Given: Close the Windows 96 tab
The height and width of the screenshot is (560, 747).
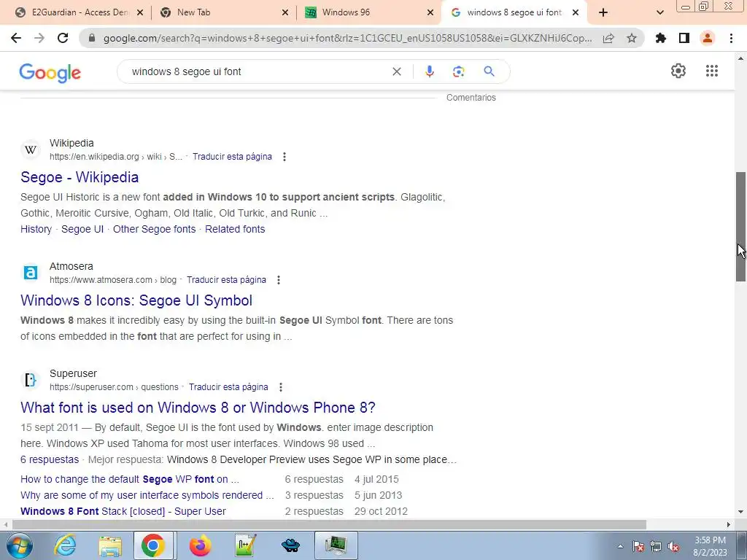Looking at the screenshot, I should coord(430,12).
